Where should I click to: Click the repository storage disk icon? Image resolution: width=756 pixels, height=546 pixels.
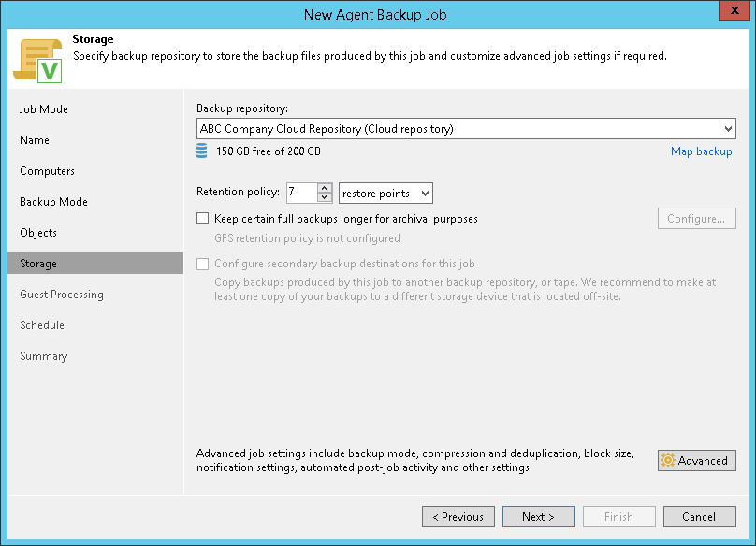202,151
